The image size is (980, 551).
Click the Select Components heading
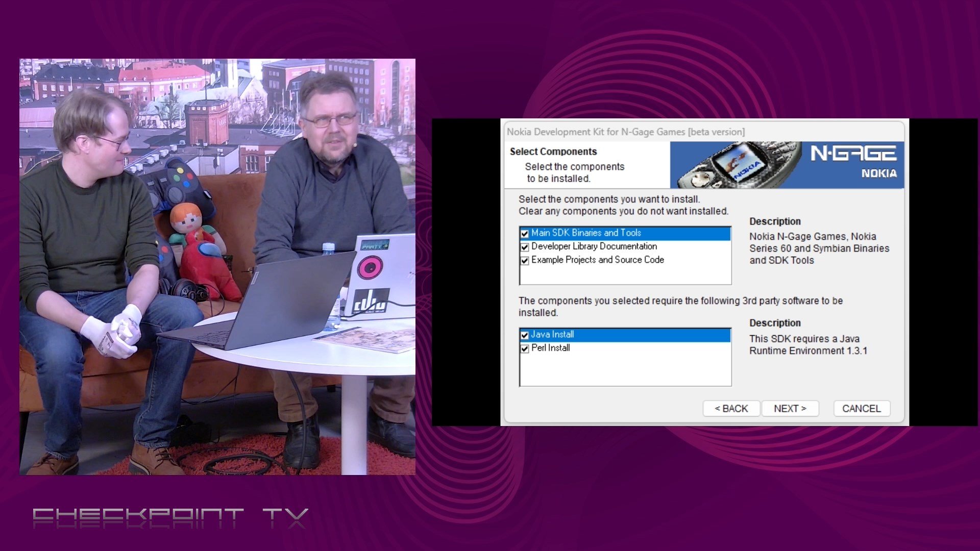click(553, 152)
